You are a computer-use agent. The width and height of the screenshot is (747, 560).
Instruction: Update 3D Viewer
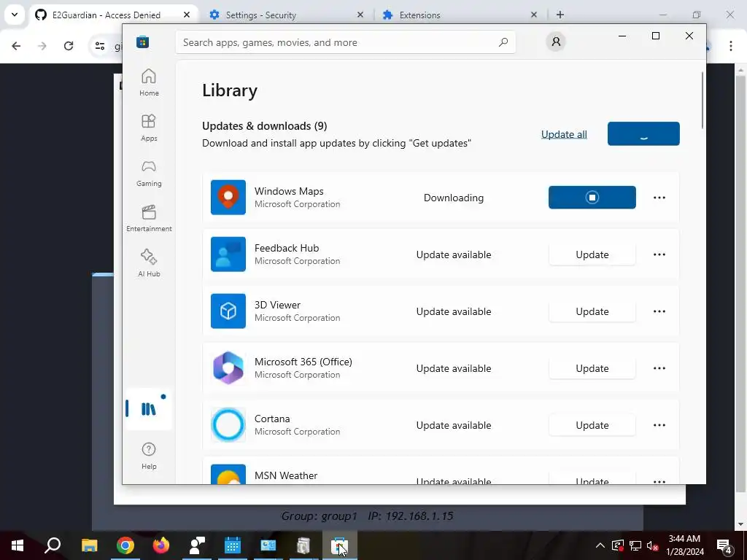pyautogui.click(x=592, y=311)
